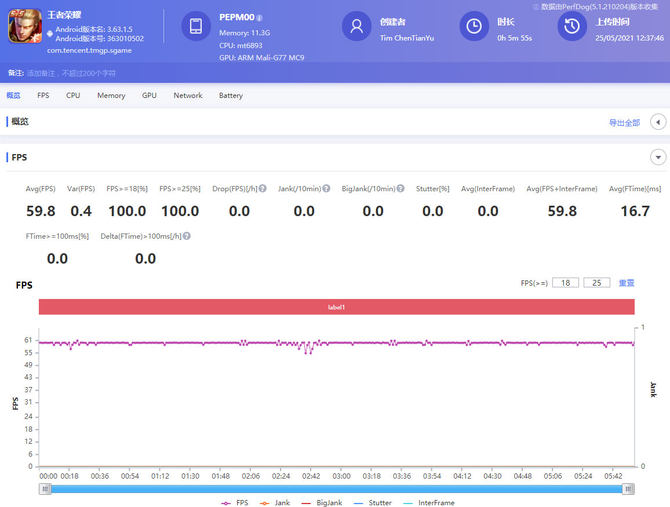Collapse the FPS section with arrow button
Viewport: 670px width, 507px height.
pos(658,157)
